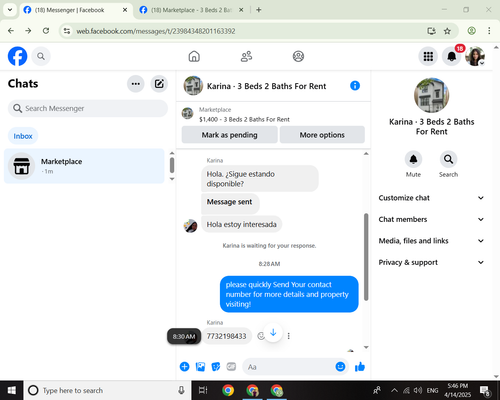Click the conversation title Karina - 3 Beds 2 Baths
500x400 pixels.
click(266, 86)
